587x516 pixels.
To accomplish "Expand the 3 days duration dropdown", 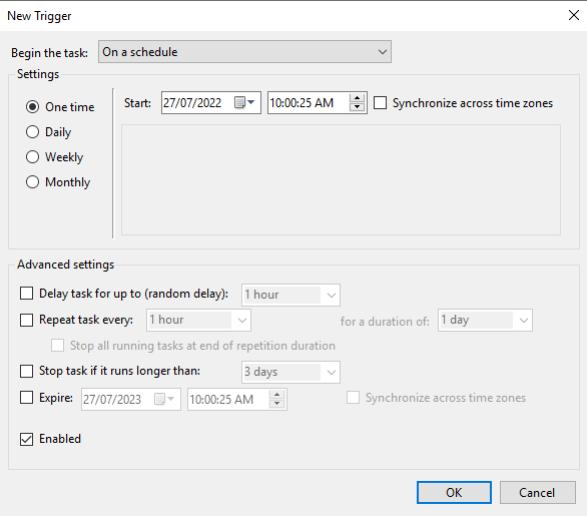I will 291,372.
